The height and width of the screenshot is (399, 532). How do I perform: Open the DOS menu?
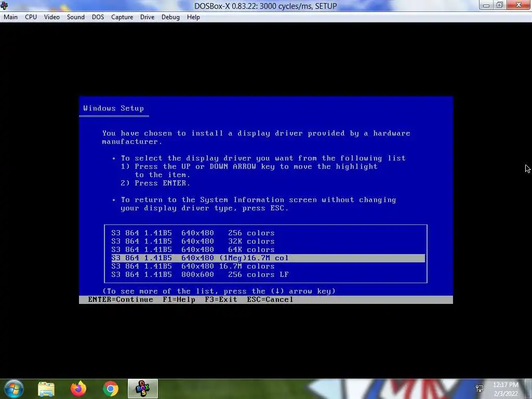coord(98,17)
